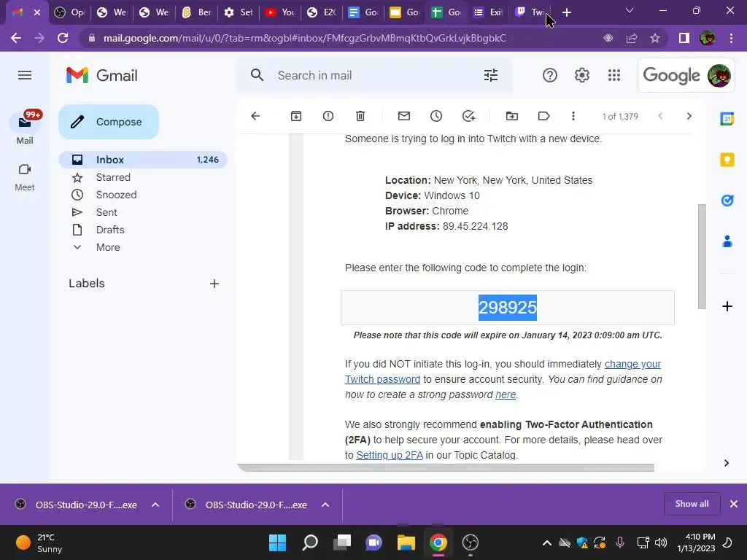
Task: Toggle the browser side panel
Action: [684, 38]
